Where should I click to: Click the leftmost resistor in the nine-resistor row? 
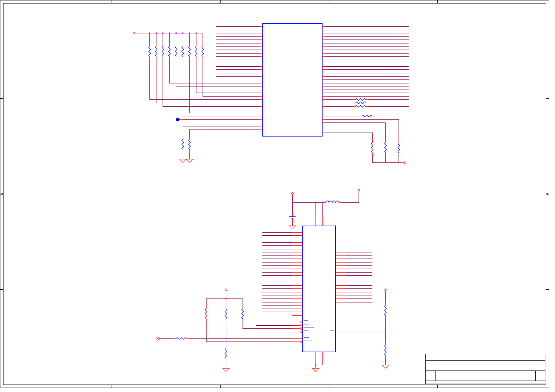(149, 51)
